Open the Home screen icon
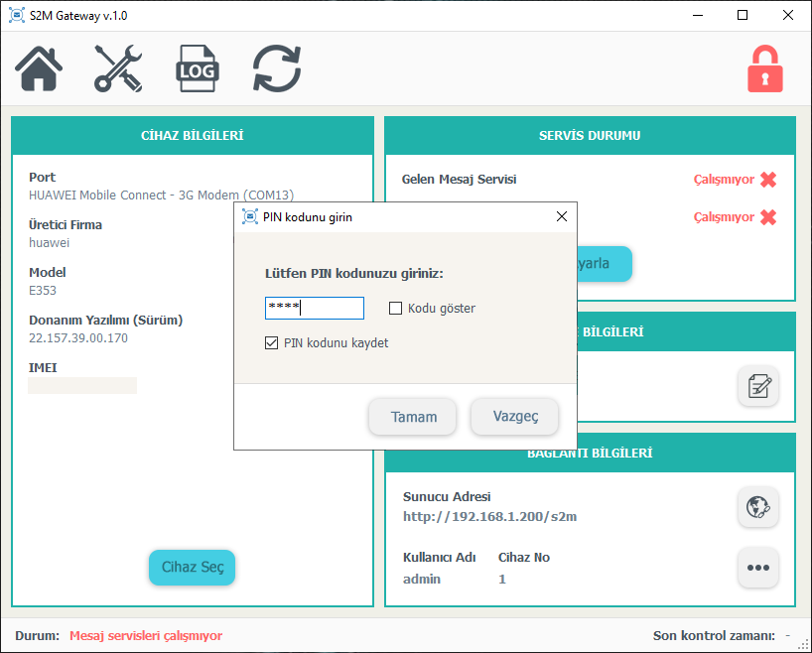Screen dimensions: 812x653 tap(40, 69)
